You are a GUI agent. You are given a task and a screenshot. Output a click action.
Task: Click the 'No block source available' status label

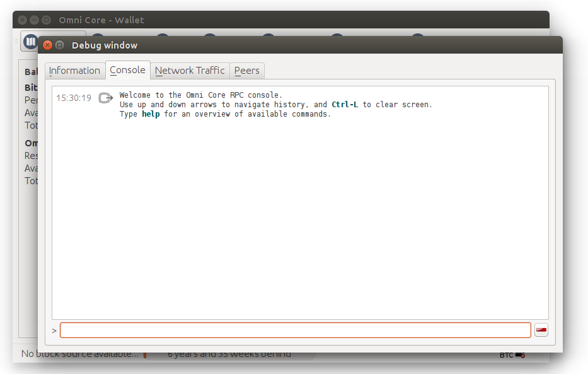coord(79,354)
